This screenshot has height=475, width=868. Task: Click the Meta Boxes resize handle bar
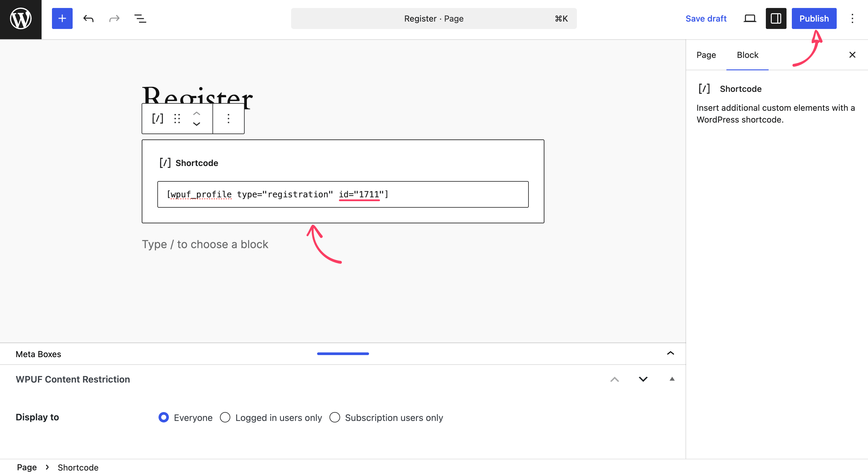(x=343, y=354)
